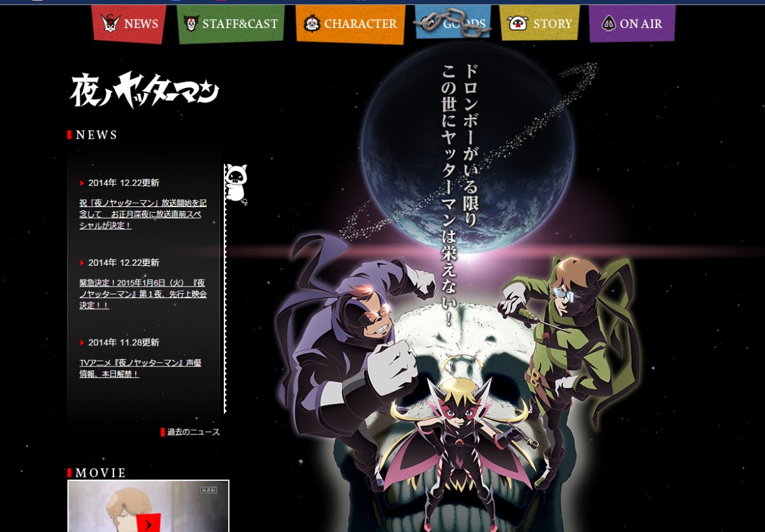Open the 声優情報、本日解禁 news link

[140, 368]
